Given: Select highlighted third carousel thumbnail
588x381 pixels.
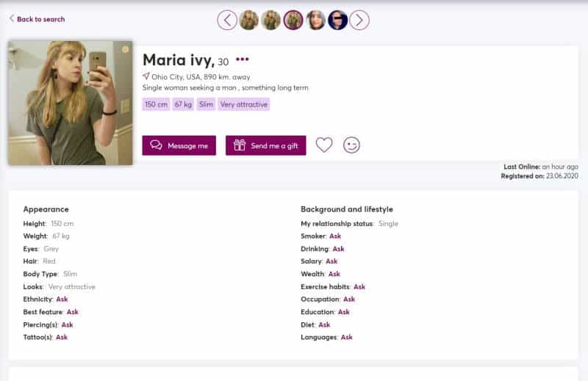Looking at the screenshot, I should coord(293,21).
